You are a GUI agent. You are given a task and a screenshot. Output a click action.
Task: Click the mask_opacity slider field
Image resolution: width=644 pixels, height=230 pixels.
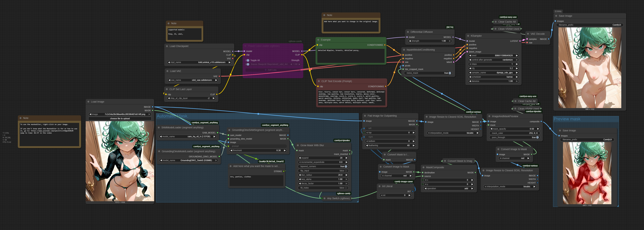(515, 129)
